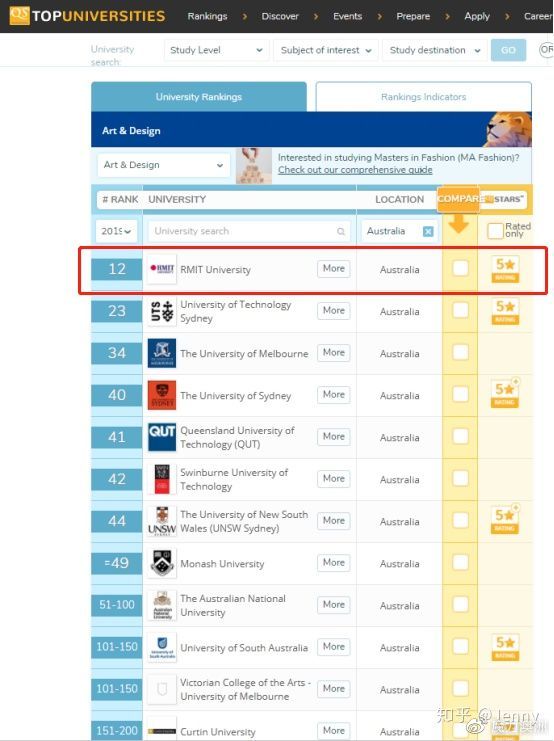
Task: Tick compare checkbox for RMIT University
Action: tap(460, 268)
